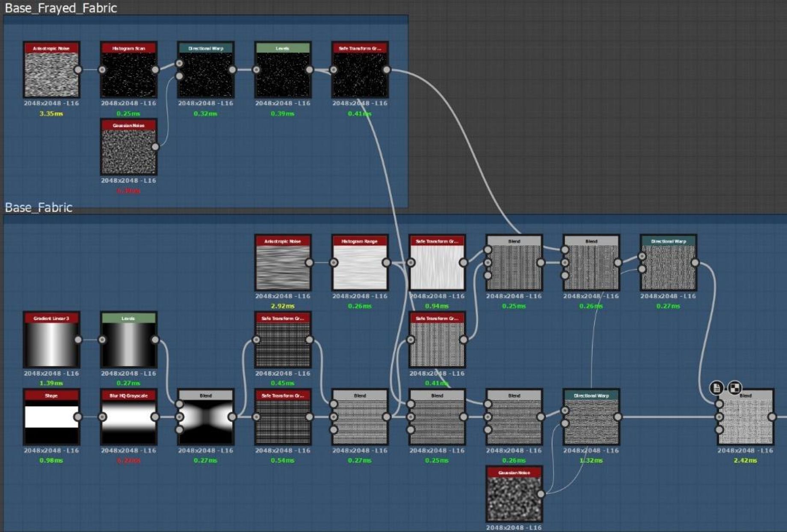Click the Gradient Linear 3 node's output connector

tap(78, 340)
